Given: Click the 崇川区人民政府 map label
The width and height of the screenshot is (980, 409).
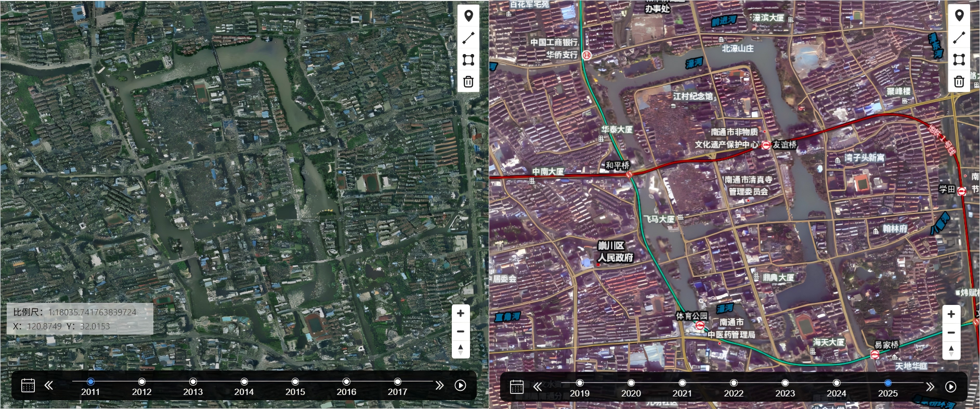Looking at the screenshot, I should point(615,252).
